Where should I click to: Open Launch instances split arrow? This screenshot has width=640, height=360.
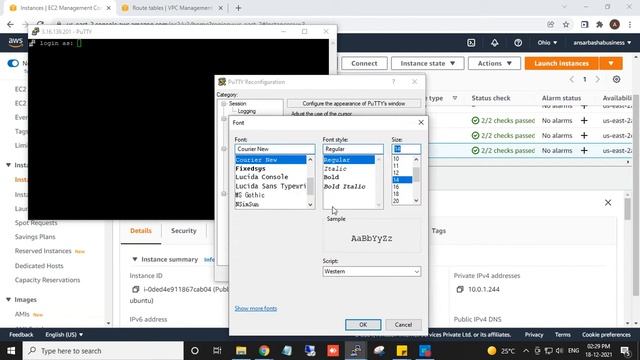(x=611, y=63)
